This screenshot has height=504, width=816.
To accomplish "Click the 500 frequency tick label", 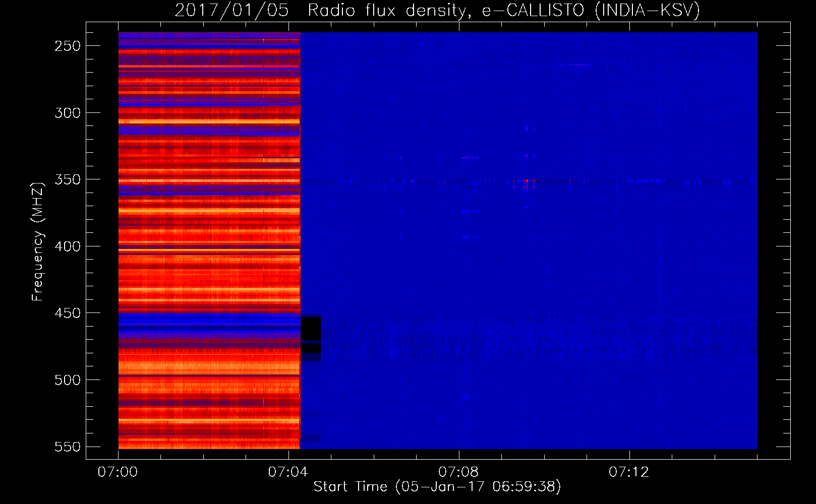I will coord(68,380).
